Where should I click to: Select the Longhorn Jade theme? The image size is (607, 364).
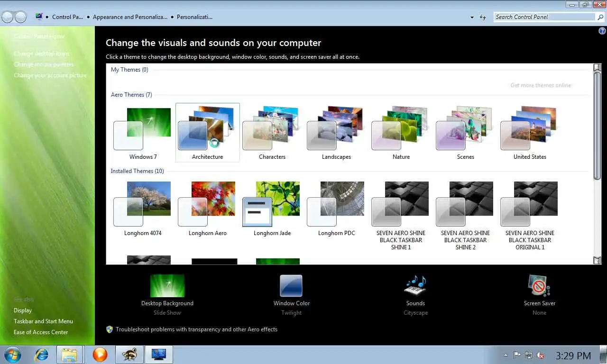point(272,209)
